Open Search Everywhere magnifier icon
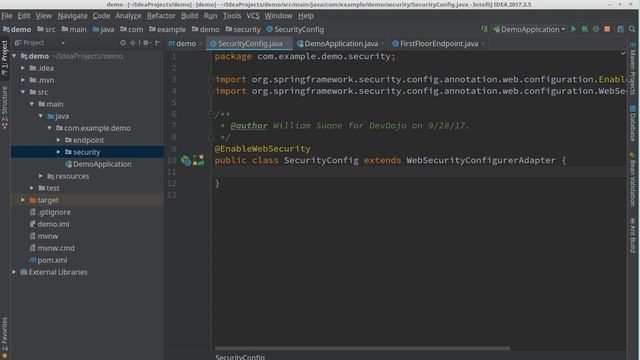Image resolution: width=640 pixels, height=360 pixels. pos(632,29)
